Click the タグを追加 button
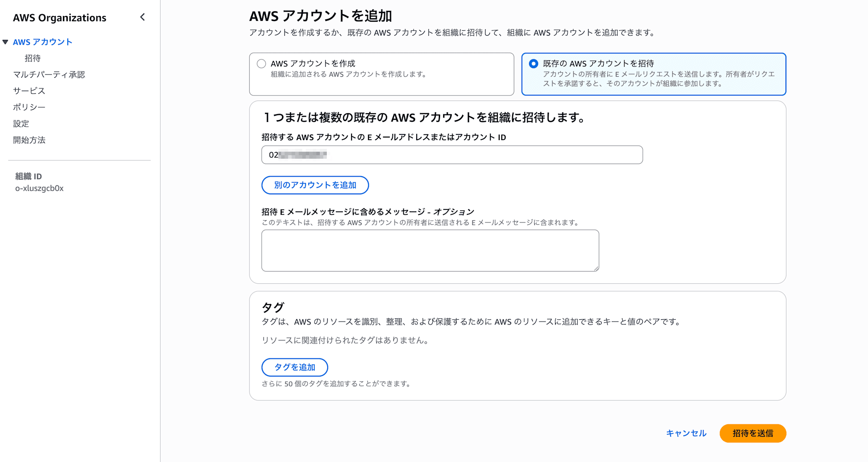 coord(295,367)
